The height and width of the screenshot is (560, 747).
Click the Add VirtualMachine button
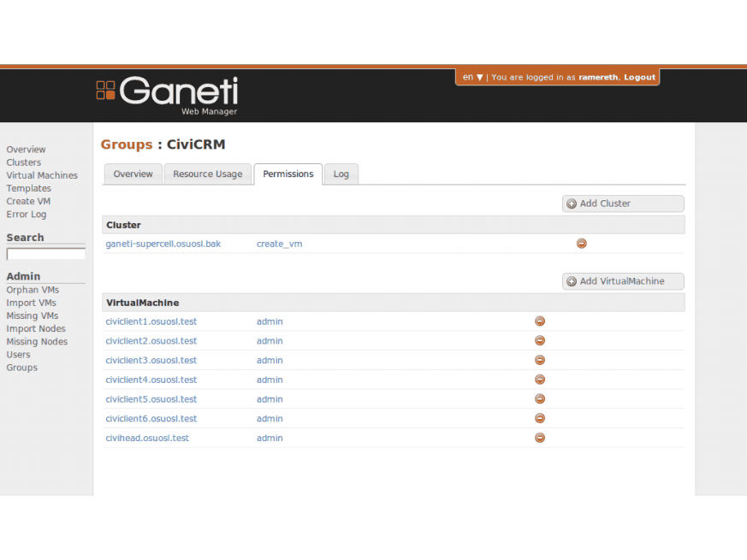(x=623, y=281)
